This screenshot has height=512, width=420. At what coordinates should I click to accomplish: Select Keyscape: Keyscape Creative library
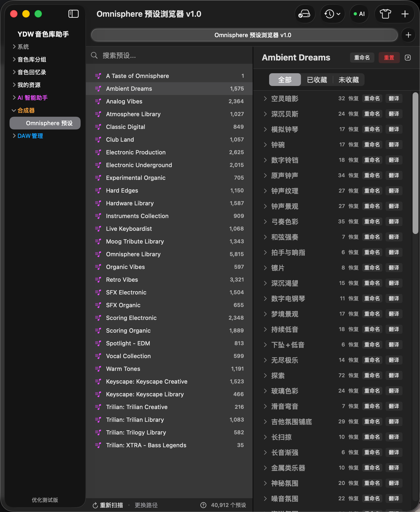[x=169, y=381]
